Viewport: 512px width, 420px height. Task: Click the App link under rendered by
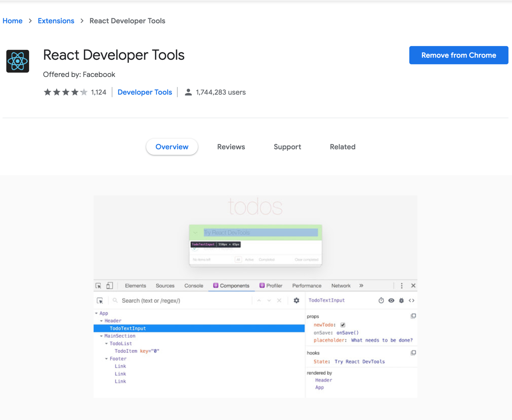click(x=319, y=388)
